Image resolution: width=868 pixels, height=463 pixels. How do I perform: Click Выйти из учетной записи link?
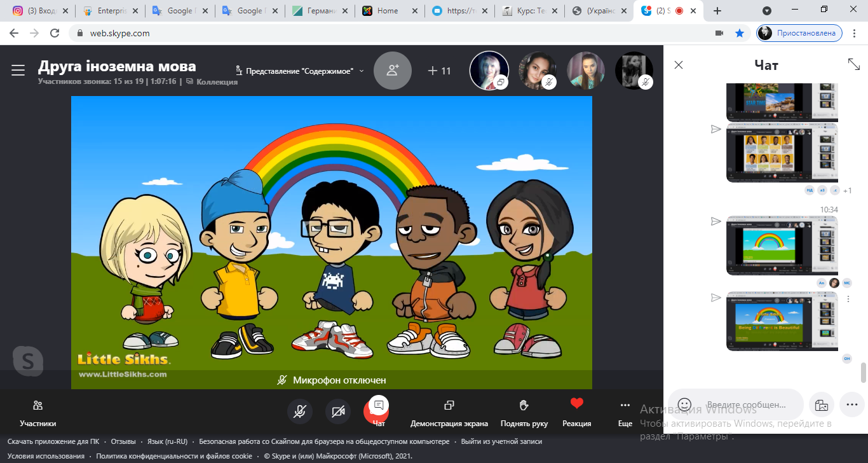[501, 441]
